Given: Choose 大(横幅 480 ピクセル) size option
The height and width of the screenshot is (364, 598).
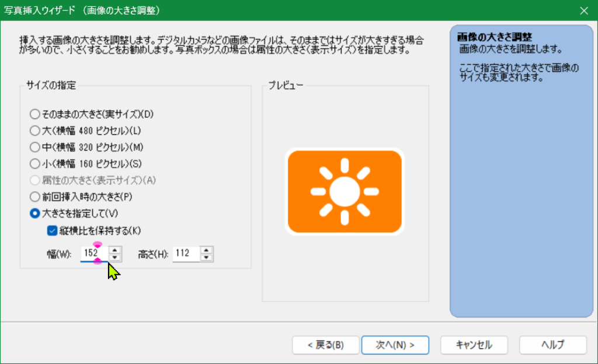Looking at the screenshot, I should pyautogui.click(x=35, y=130).
